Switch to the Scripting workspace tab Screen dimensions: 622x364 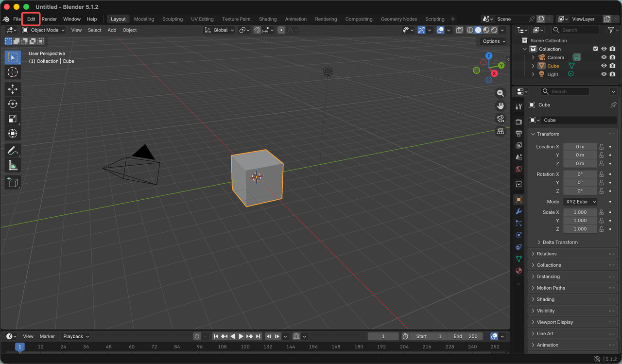tap(435, 19)
